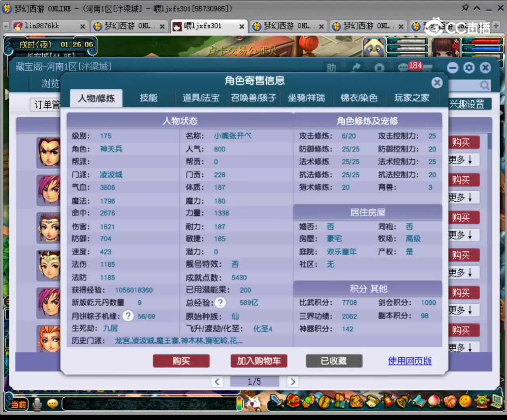Screen dimensions: 507x420
Task: Click the tiger head icon in bottom bar
Action: click(356, 401)
